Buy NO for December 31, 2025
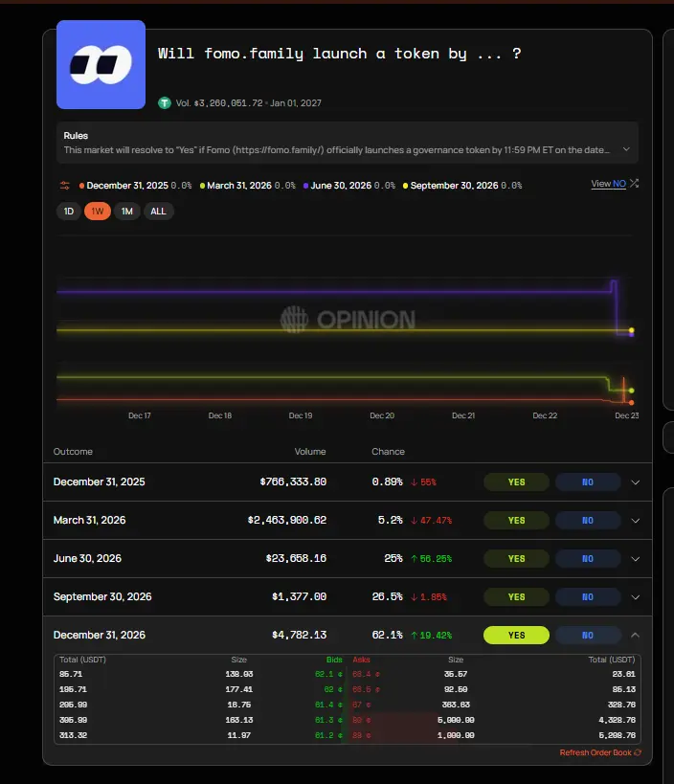The image size is (674, 784). click(588, 482)
